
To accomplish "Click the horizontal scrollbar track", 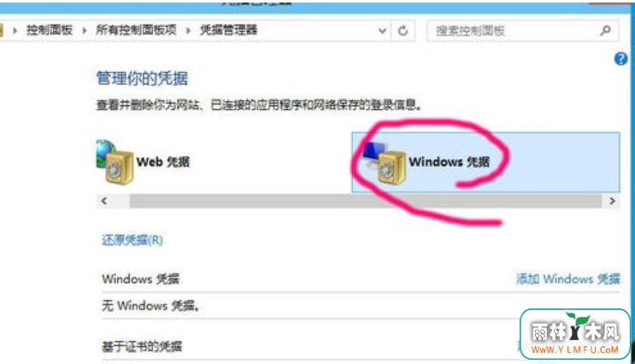I will [x=365, y=202].
